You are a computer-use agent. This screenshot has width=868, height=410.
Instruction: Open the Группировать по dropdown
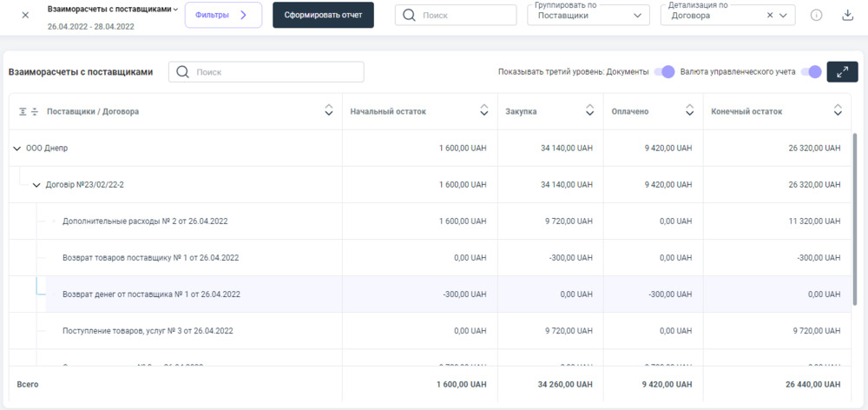pyautogui.click(x=638, y=16)
